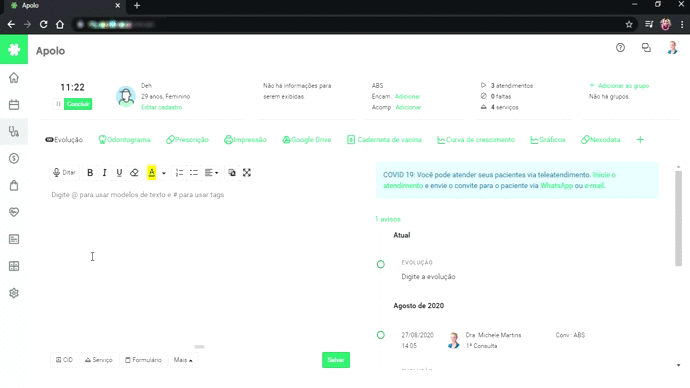690x388 pixels.
Task: Click the green Apolo logo icon
Action: click(x=14, y=49)
